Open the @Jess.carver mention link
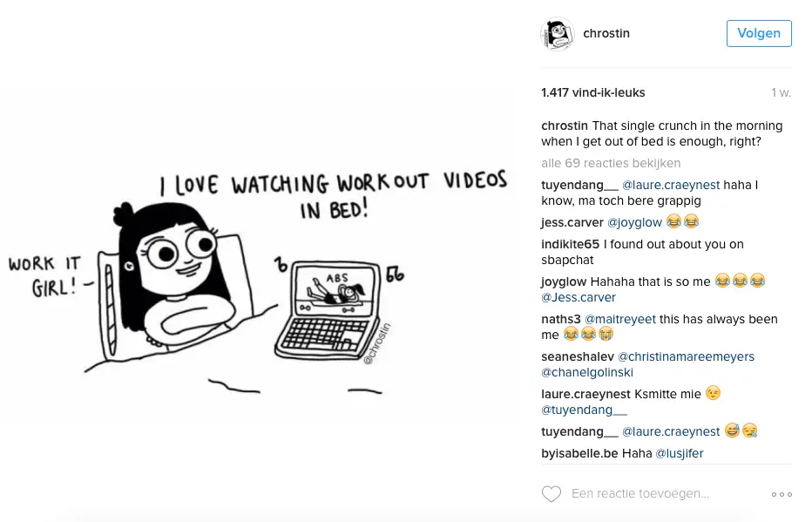Image resolution: width=812 pixels, height=522 pixels. click(x=579, y=298)
